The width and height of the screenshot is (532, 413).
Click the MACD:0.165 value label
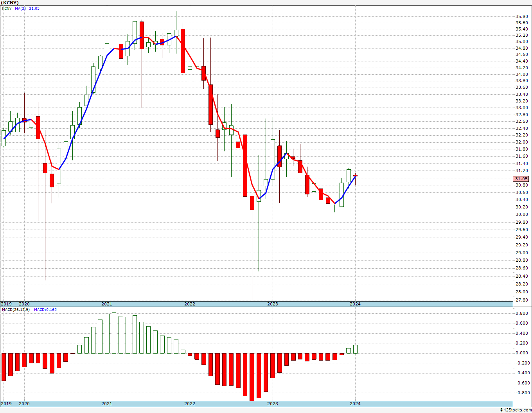pos(45,310)
